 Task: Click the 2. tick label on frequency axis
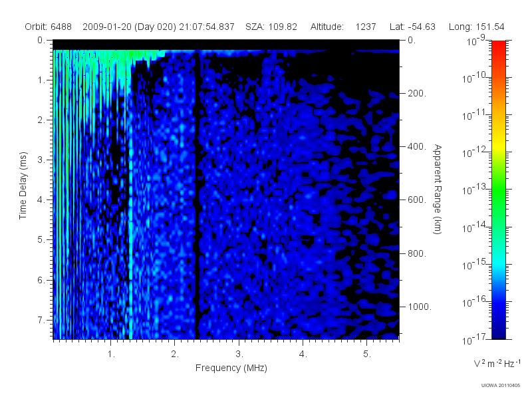click(x=175, y=354)
